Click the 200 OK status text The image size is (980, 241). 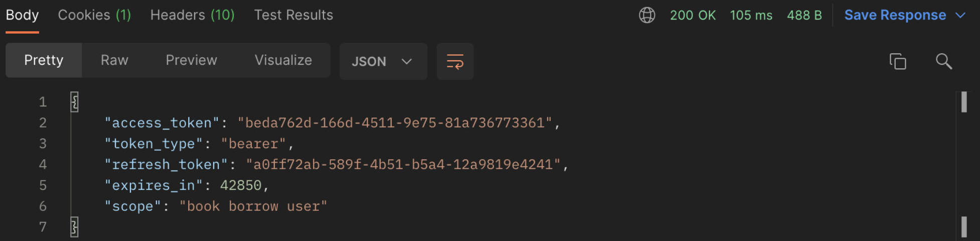(x=693, y=15)
